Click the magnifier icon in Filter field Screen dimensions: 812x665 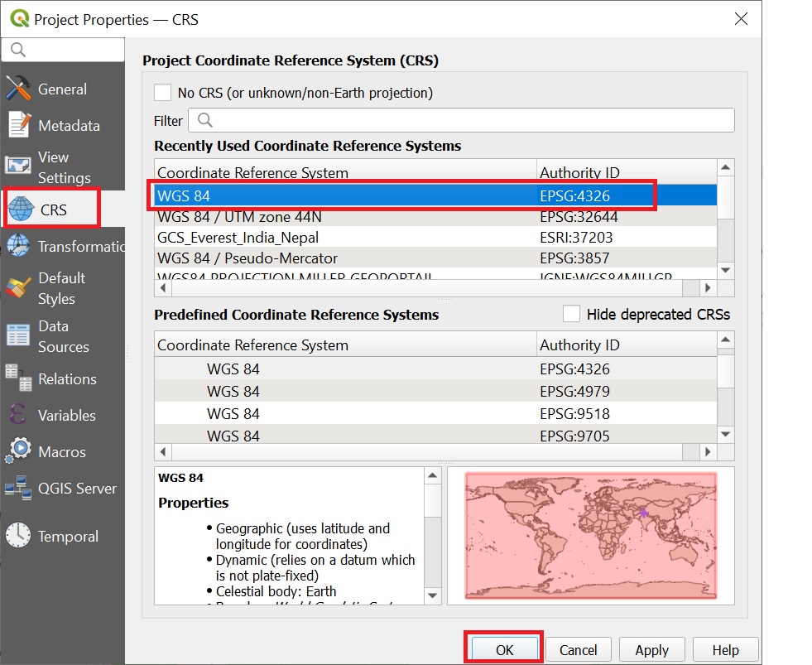(205, 120)
